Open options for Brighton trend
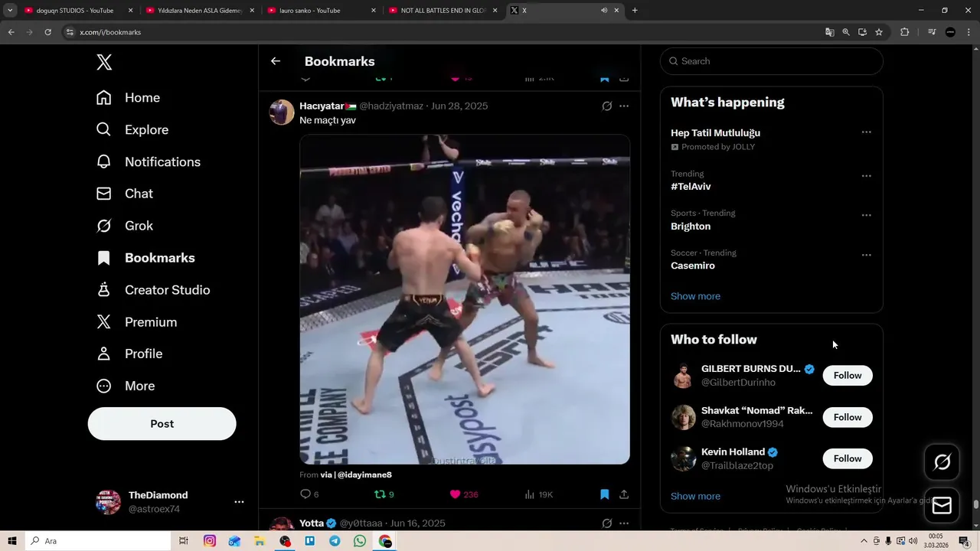This screenshot has width=980, height=551. 866,216
